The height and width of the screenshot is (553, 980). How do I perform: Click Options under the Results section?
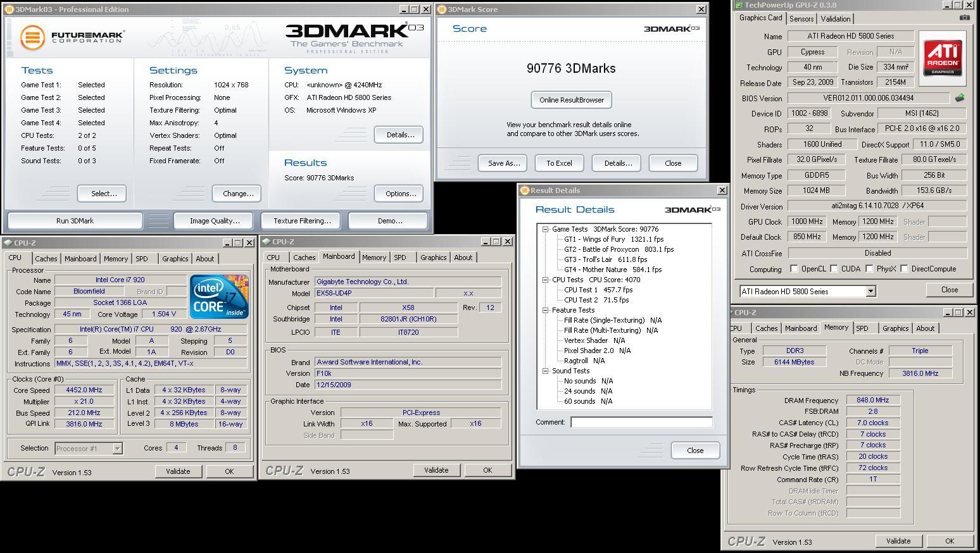[x=399, y=194]
